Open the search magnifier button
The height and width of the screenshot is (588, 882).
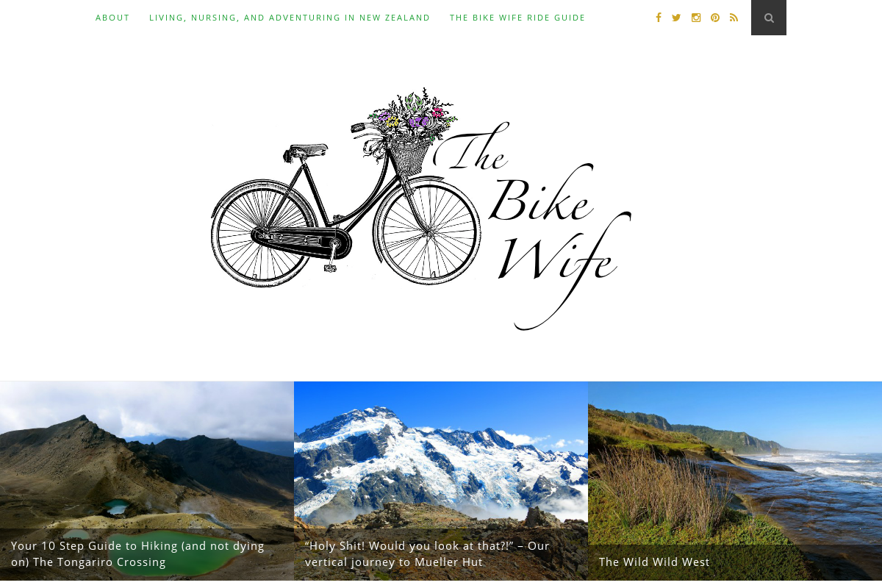pos(769,18)
